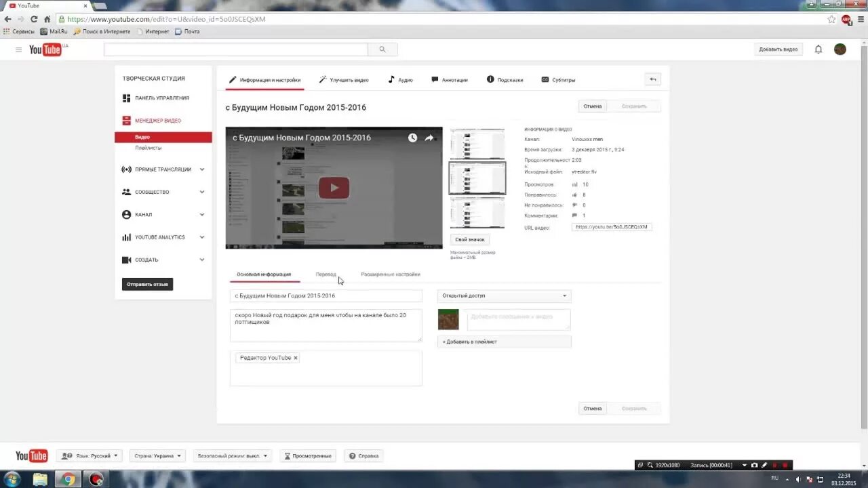The width and height of the screenshot is (868, 488).
Task: Open Менеджер видео section
Action: tap(152, 121)
